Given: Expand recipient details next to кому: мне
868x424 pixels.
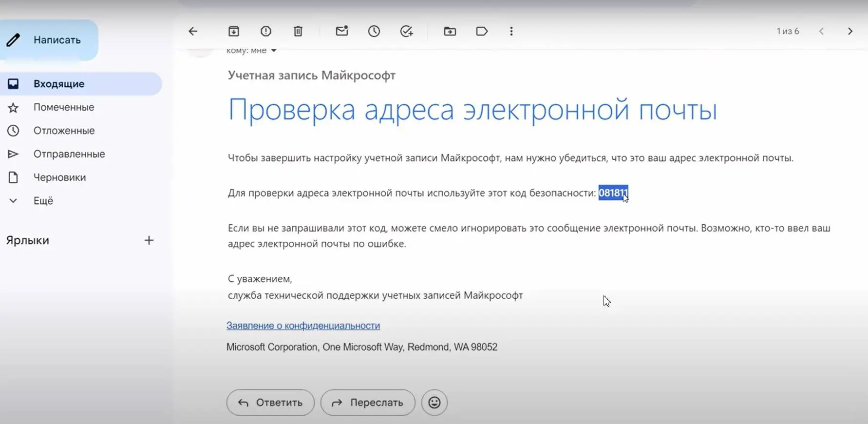Looking at the screenshot, I should tap(274, 51).
